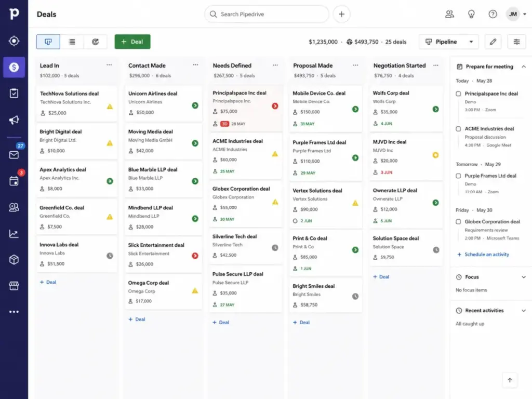Expand the Focus section
The image size is (532, 399).
click(x=524, y=277)
